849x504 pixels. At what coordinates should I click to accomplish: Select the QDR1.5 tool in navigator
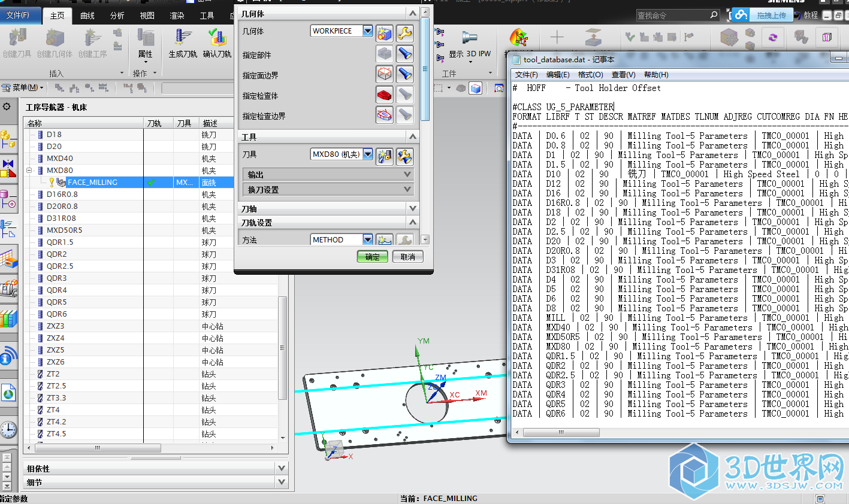[x=60, y=242]
